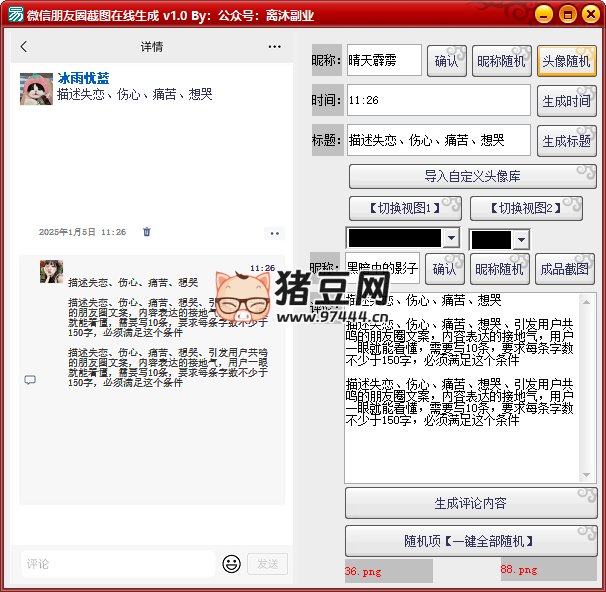The width and height of the screenshot is (606, 592).
Task: Maximize the window using the orange button
Action: [x=567, y=15]
